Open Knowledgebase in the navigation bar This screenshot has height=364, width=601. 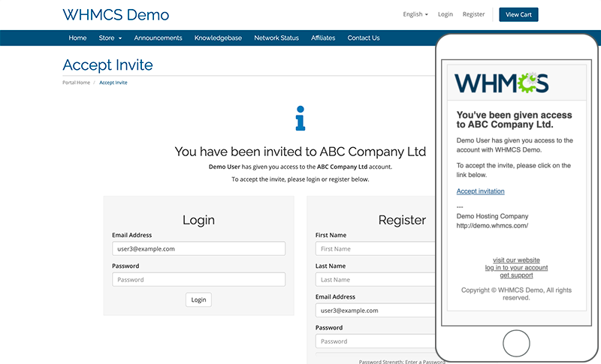[218, 38]
